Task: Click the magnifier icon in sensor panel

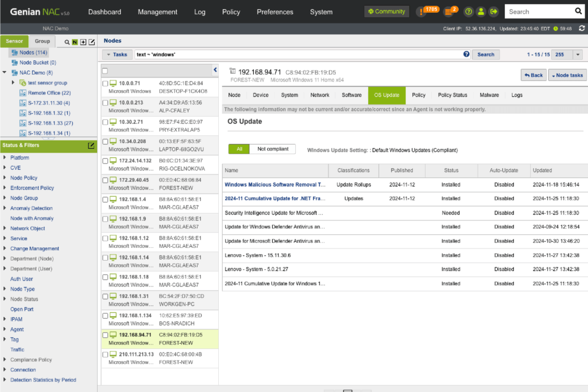Action: 67,42
